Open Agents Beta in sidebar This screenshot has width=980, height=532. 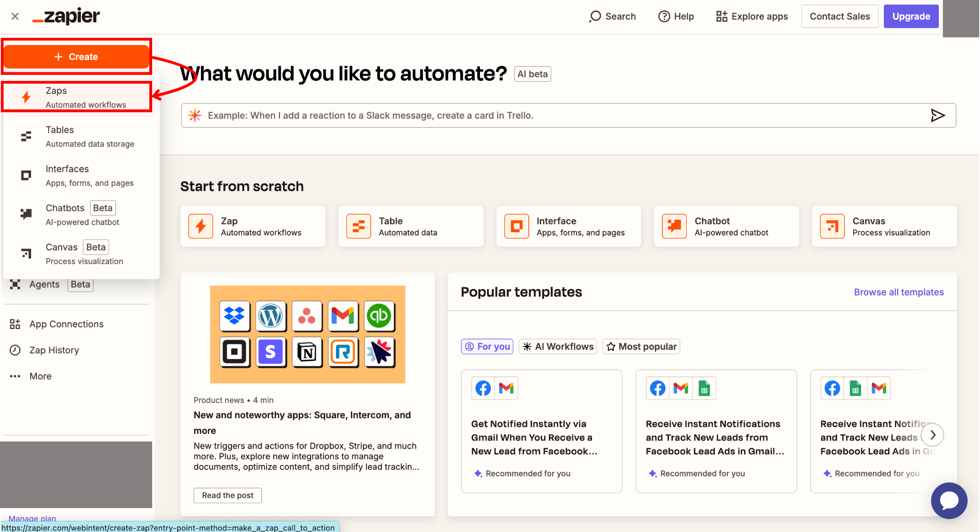coord(52,284)
